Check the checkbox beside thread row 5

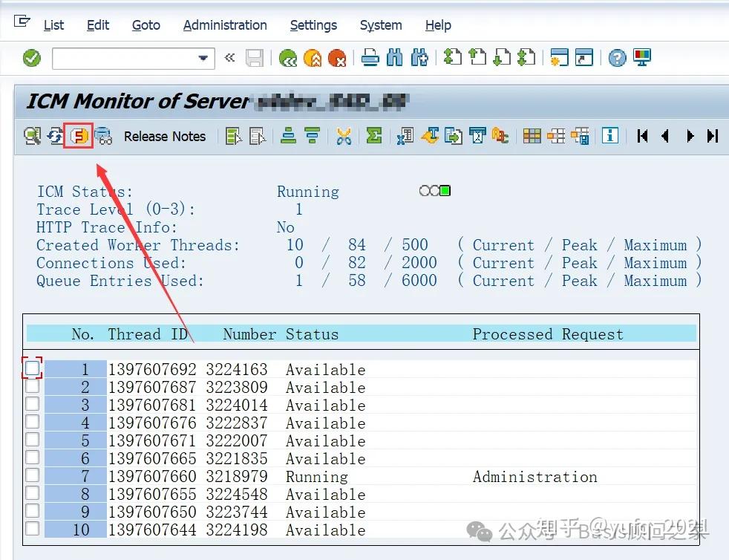(32, 440)
